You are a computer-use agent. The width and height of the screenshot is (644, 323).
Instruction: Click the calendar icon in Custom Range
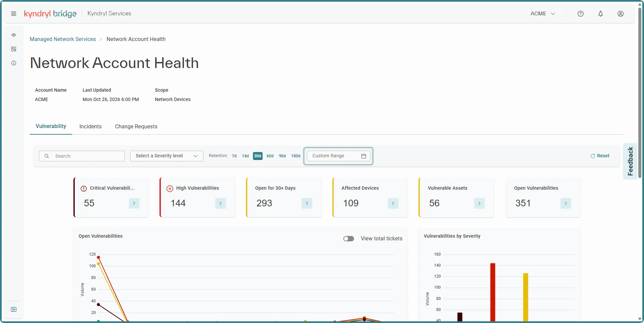tap(364, 156)
